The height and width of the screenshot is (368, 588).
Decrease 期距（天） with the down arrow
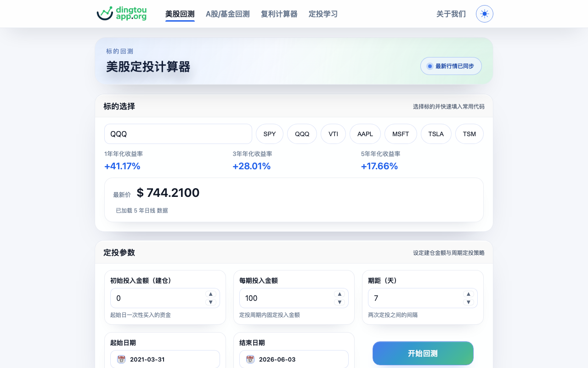click(469, 302)
